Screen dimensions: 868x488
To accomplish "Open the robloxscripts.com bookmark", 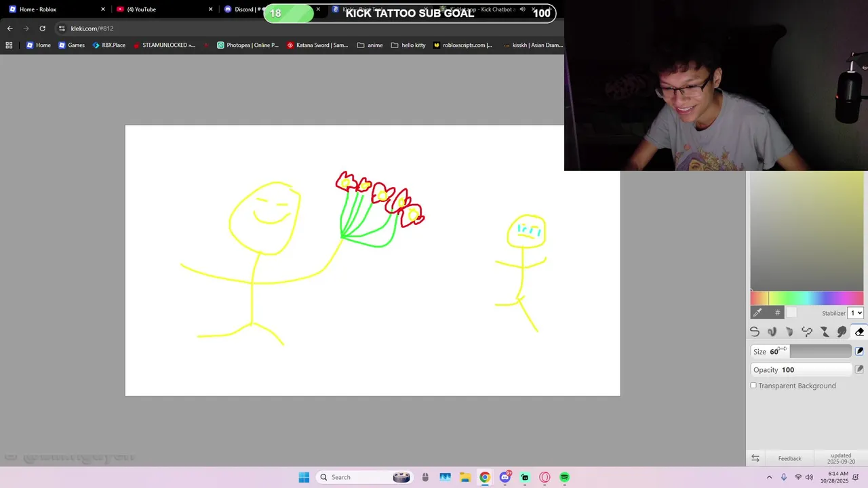I will [x=462, y=45].
